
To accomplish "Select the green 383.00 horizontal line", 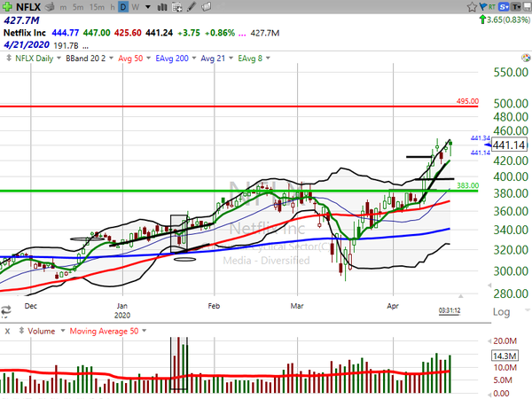I will (238, 191).
